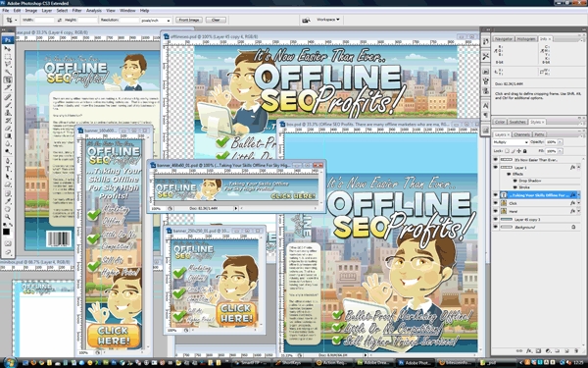The width and height of the screenshot is (588, 368).
Task: Hide the Background layer
Action: tap(495, 227)
